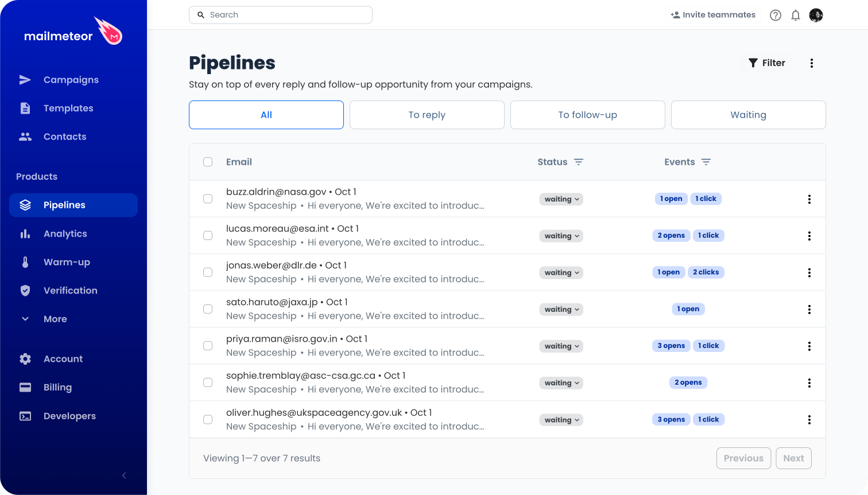Click the Account gear icon
Viewport: 868px width, 495px height.
pyautogui.click(x=25, y=359)
